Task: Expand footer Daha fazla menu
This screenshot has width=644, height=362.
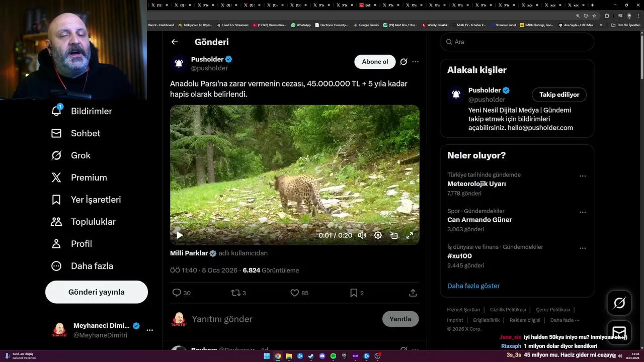Action: [565, 320]
